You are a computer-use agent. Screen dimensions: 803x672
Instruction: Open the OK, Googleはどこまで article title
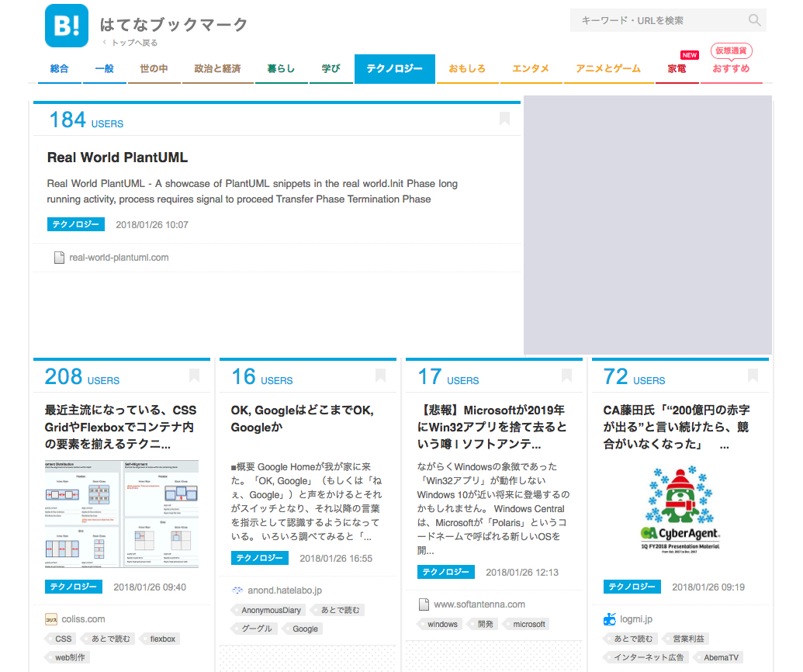click(303, 418)
